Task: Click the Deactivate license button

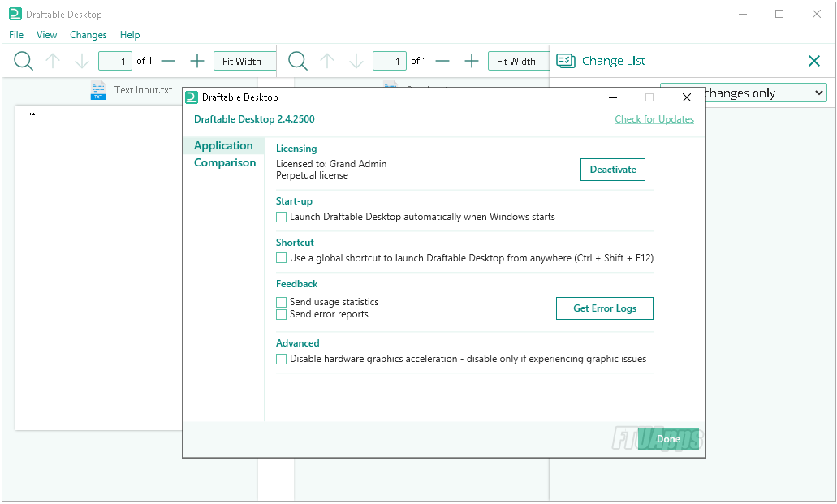Action: click(x=613, y=170)
